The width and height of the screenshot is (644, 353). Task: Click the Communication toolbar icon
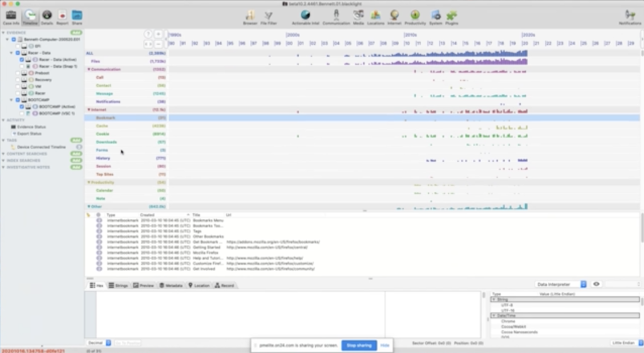[336, 16]
